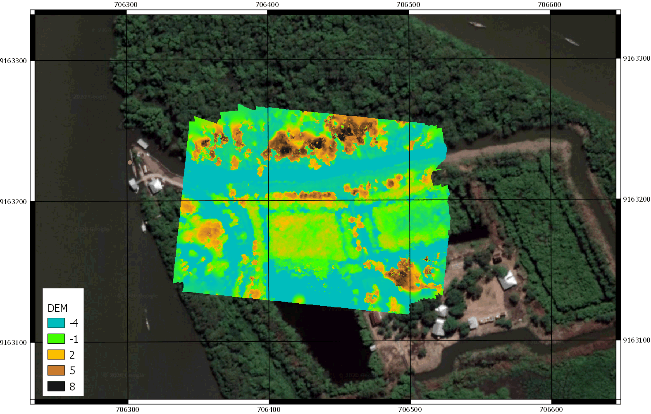This screenshot has width=651, height=414.
Task: Select the green -1 legend swatch
Action: [x=57, y=338]
